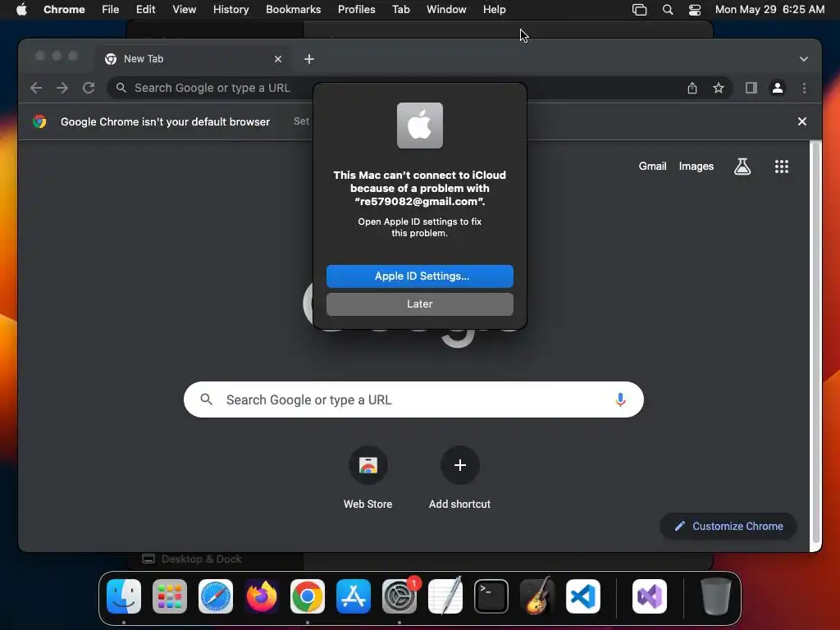Click the page vertical scrollbar

click(815, 343)
